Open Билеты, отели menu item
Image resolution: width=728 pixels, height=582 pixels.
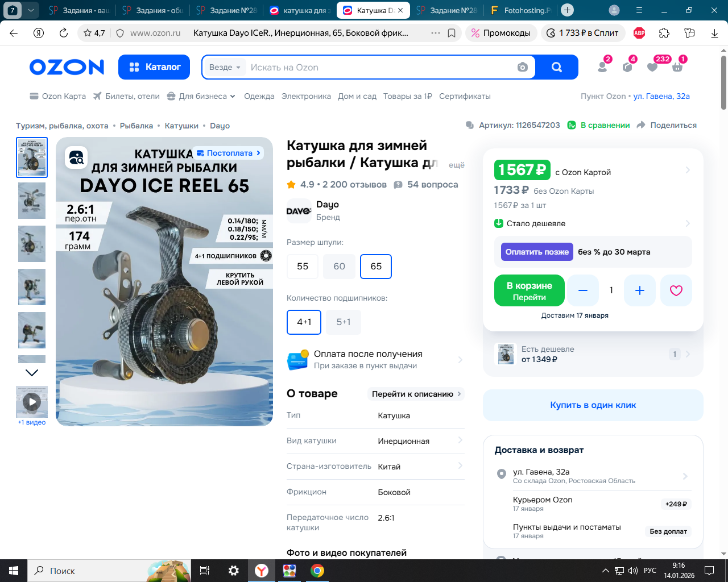(127, 96)
